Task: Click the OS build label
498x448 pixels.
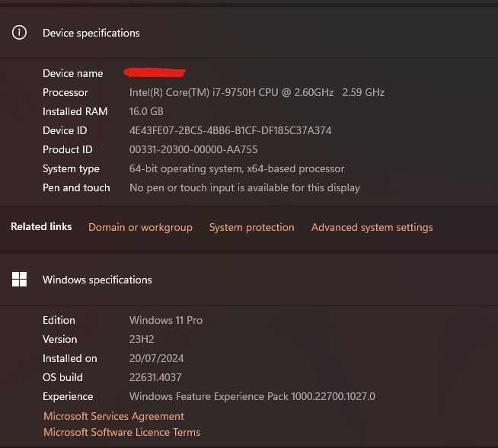Action: tap(62, 377)
